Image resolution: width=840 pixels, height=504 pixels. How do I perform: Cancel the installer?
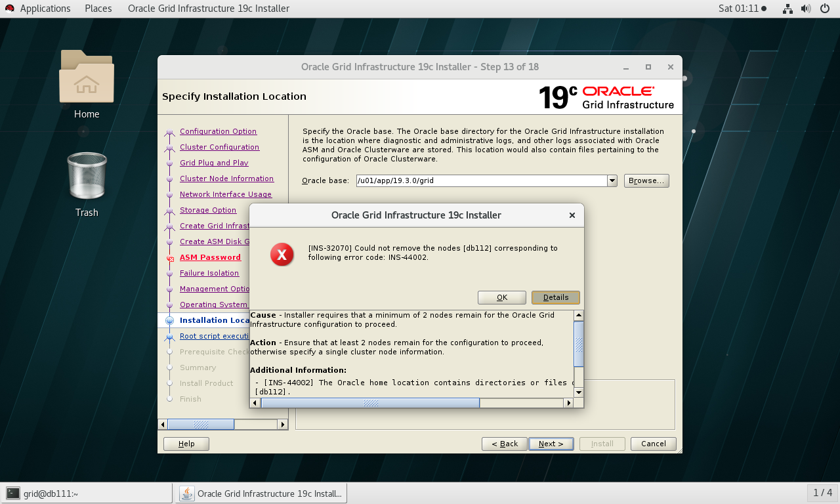click(654, 444)
